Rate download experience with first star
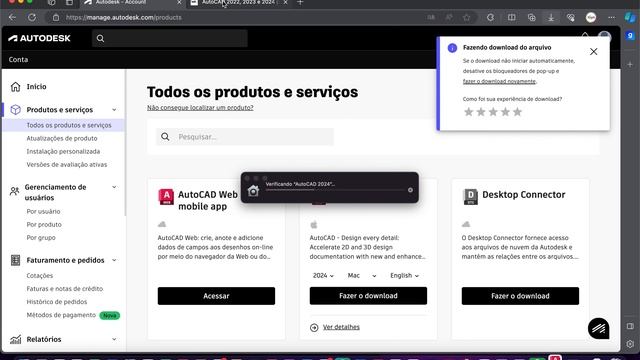640x360 pixels. [x=469, y=112]
